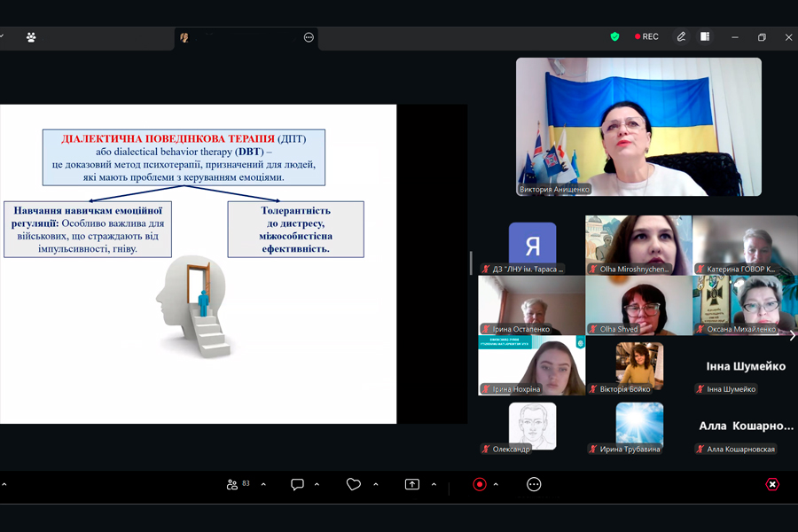The image size is (798, 532).
Task: Select Ирина Трубавина sky avatar tile
Action: 639,426
